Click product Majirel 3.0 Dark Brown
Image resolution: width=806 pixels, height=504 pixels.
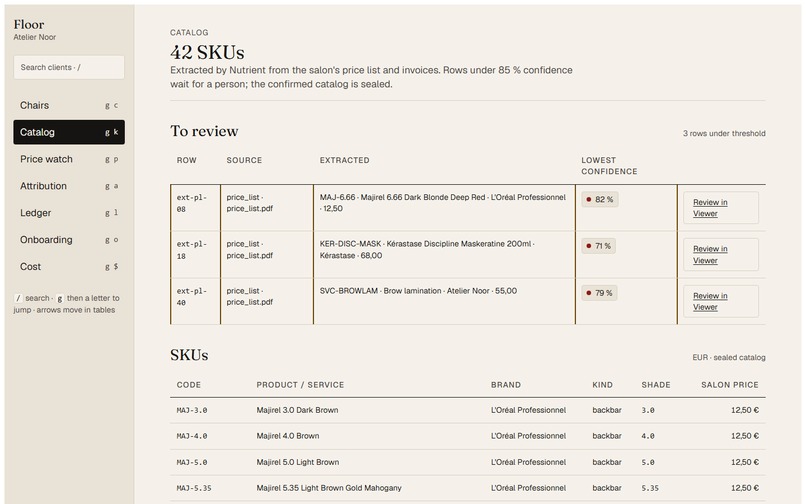(x=297, y=410)
